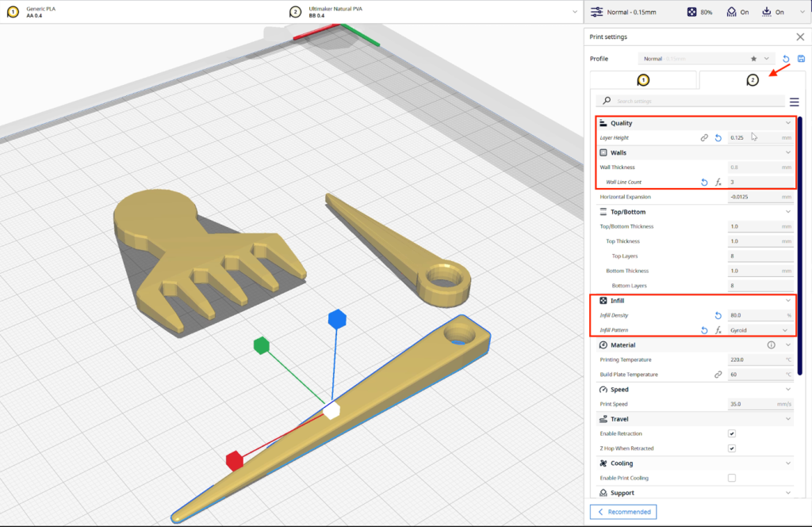The width and height of the screenshot is (812, 527).
Task: Edit the Build Plate Temperature value
Action: tap(760, 374)
